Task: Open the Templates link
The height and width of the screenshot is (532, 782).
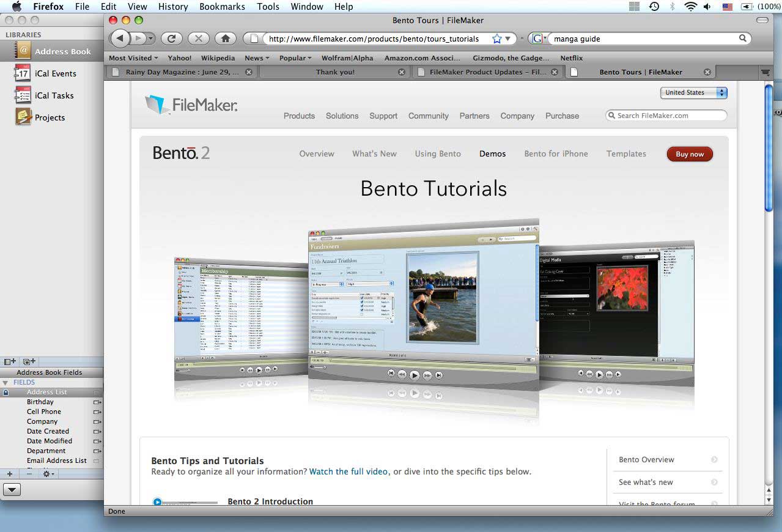Action: (626, 153)
